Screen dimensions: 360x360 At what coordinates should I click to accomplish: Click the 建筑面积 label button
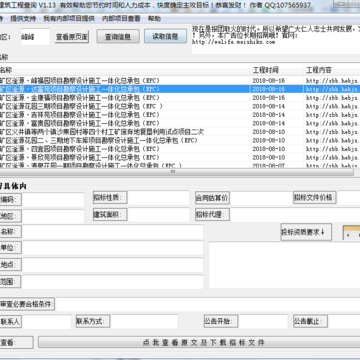[110, 215]
